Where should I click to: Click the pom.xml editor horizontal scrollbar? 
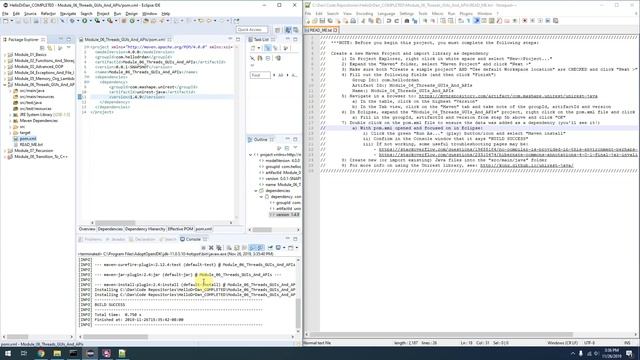(x=115, y=223)
